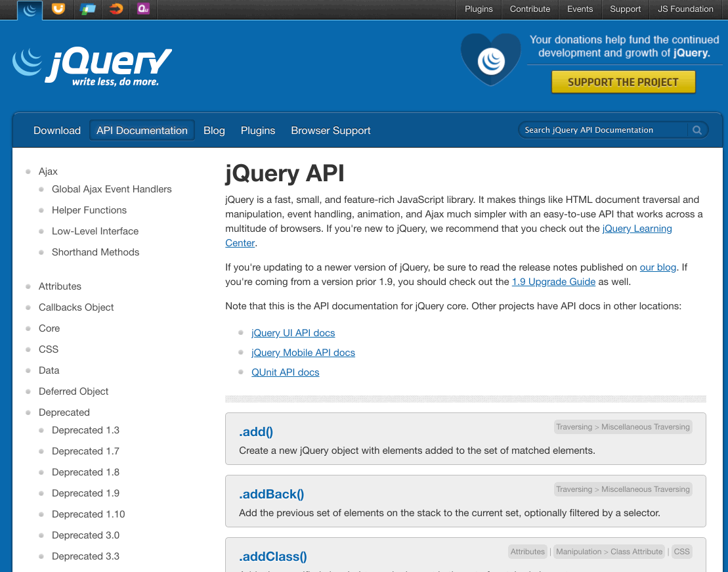Open the Ajax category in sidebar
The height and width of the screenshot is (572, 728).
(48, 171)
